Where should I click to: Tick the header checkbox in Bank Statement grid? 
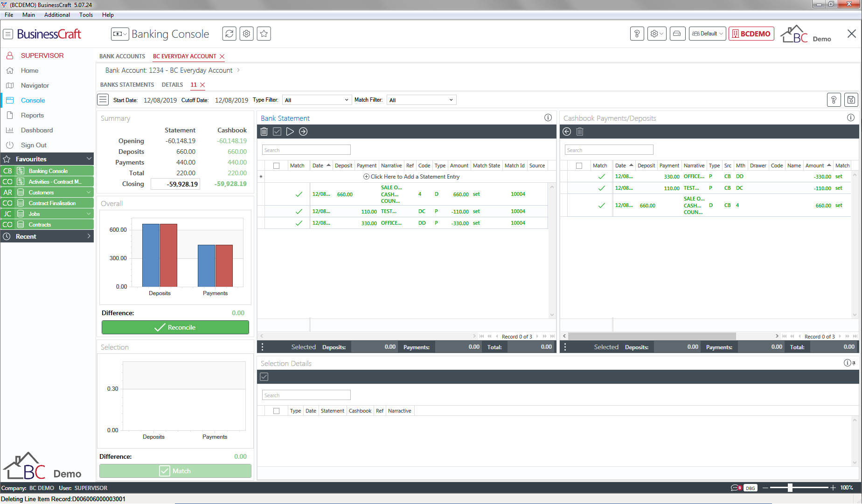point(276,166)
